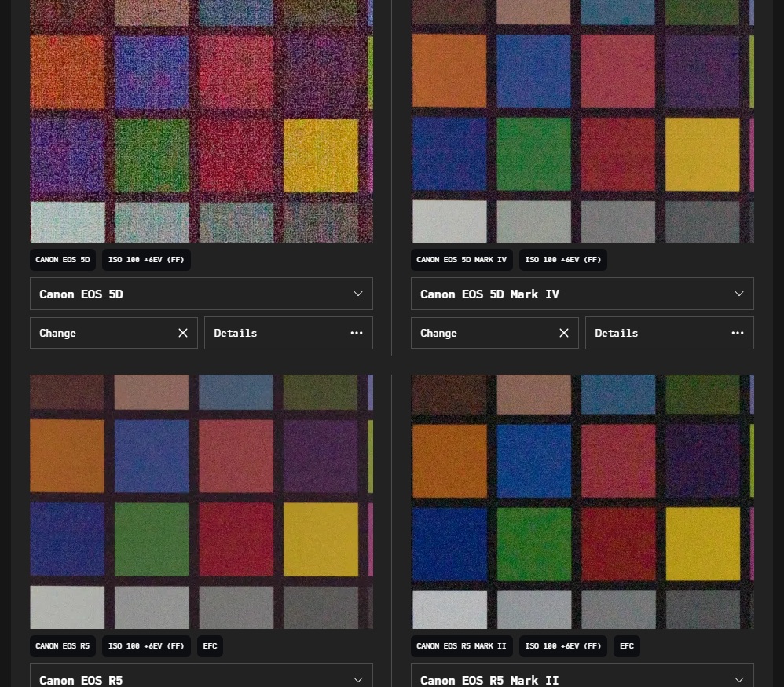
Task: Show Details for Canon EOS 5D
Action: pyautogui.click(x=288, y=333)
